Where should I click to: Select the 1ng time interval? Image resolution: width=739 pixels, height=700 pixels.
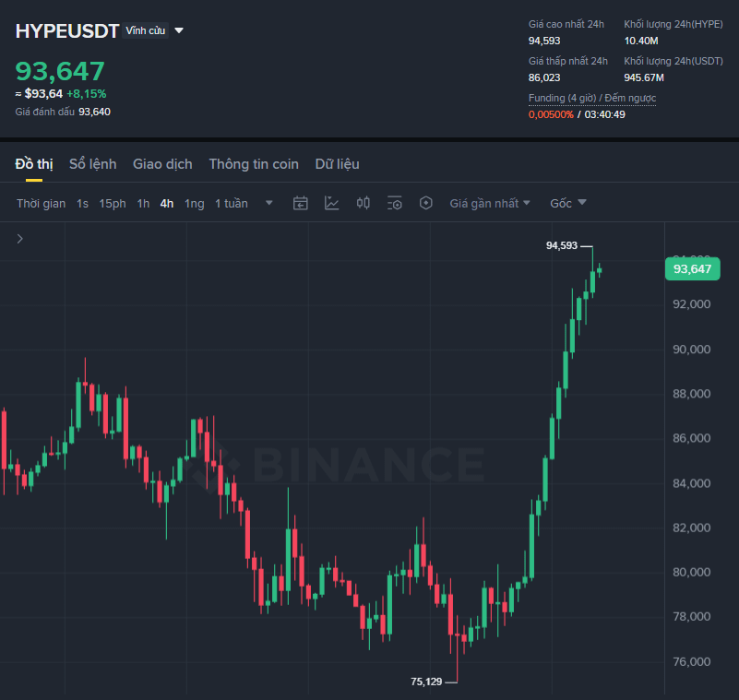click(x=194, y=204)
